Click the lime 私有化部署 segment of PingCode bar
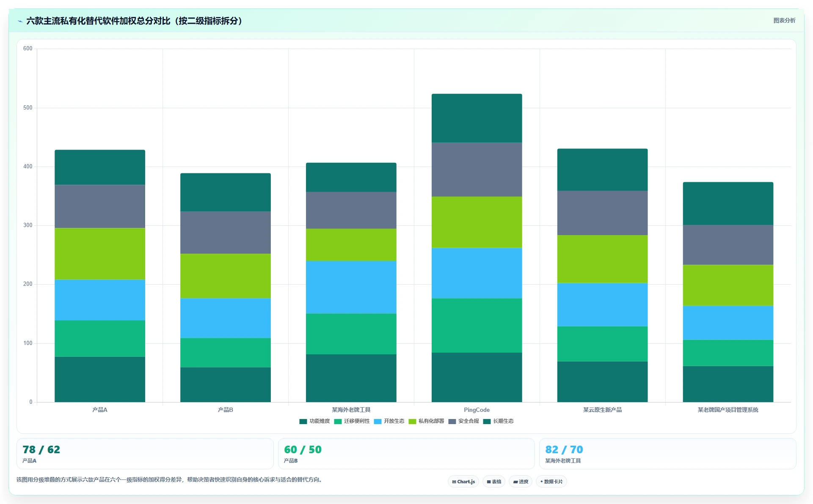The image size is (813, 504). 477,222
